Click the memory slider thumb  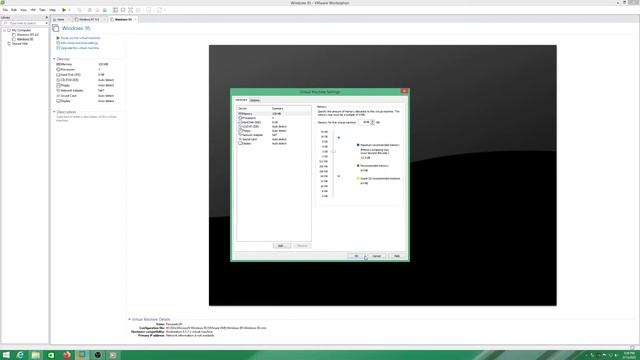click(333, 151)
